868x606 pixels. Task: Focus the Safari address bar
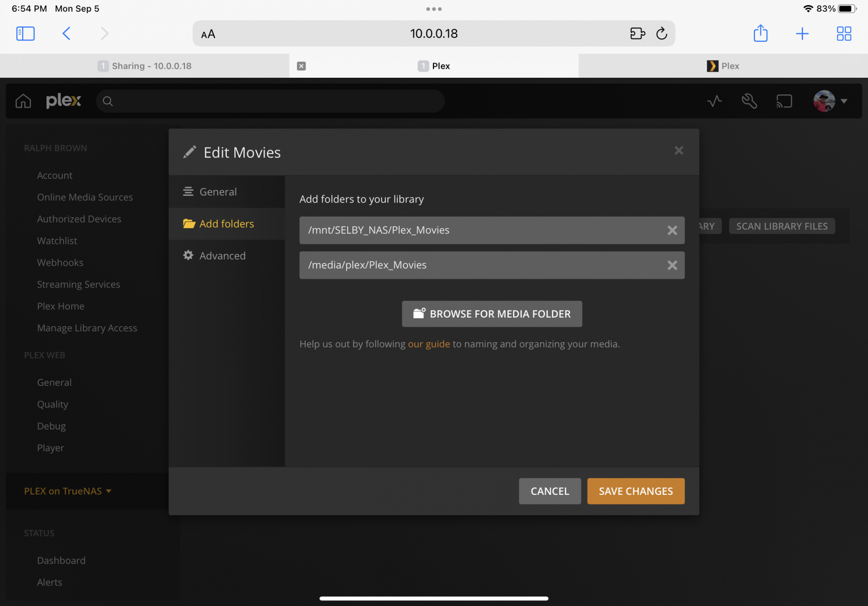pos(433,34)
